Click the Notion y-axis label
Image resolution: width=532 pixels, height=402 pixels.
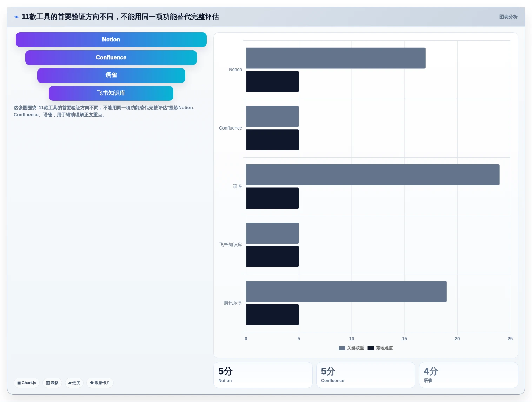pos(235,70)
